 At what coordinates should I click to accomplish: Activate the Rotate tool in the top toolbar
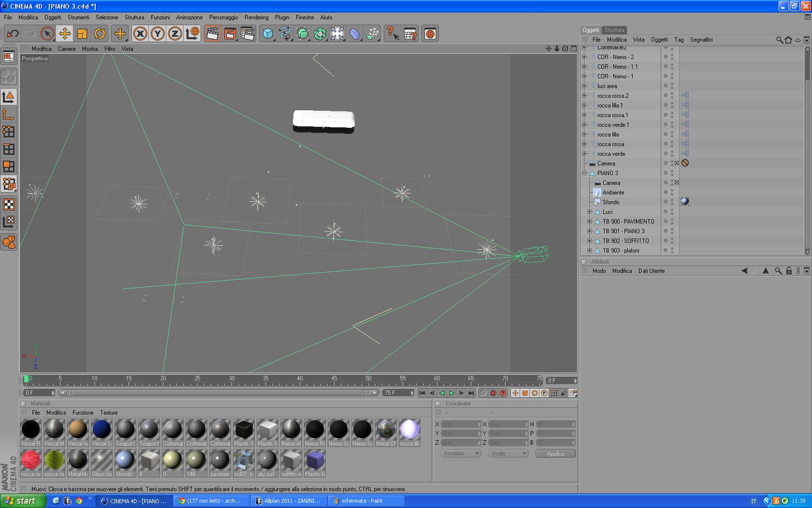(x=100, y=34)
